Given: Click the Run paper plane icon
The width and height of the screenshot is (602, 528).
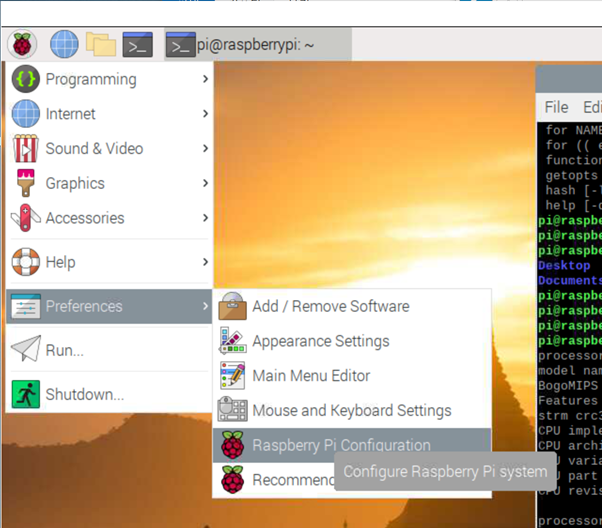Looking at the screenshot, I should point(26,349).
